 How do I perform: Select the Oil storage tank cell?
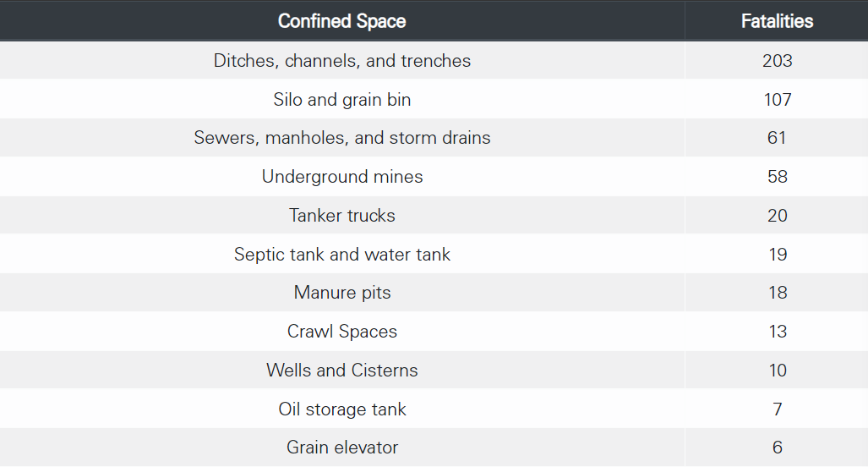(x=342, y=409)
